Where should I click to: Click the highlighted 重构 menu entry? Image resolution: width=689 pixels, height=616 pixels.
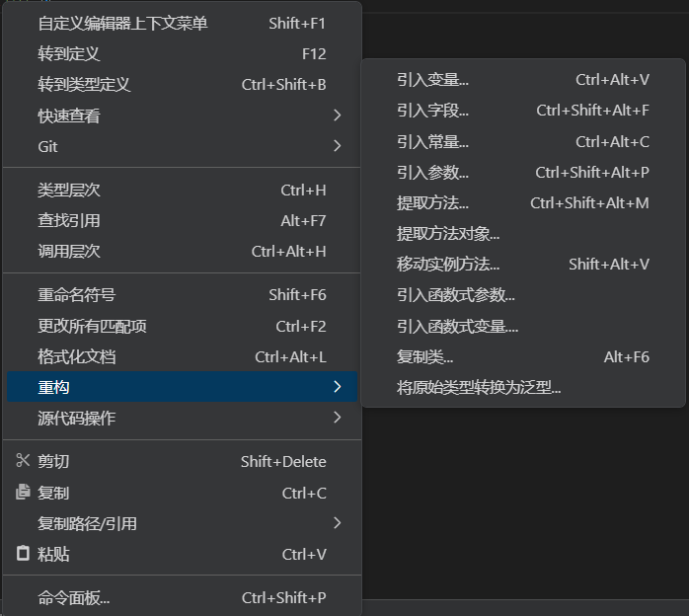(182, 387)
